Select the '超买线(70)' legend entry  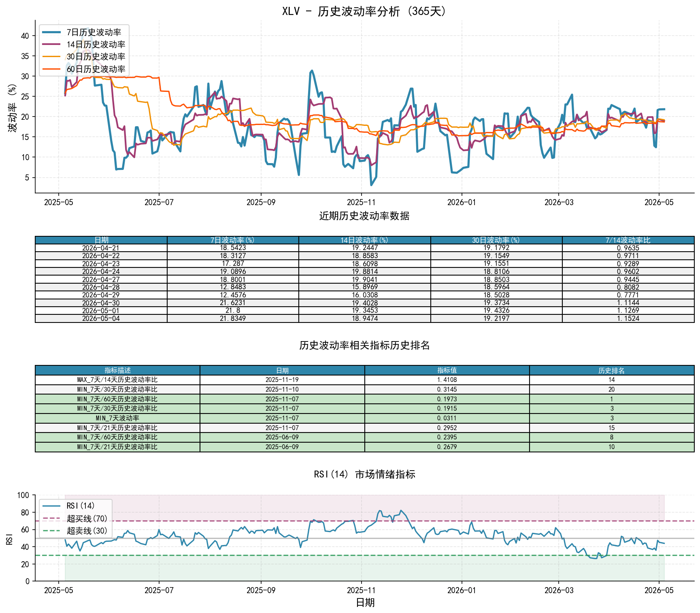click(x=75, y=518)
